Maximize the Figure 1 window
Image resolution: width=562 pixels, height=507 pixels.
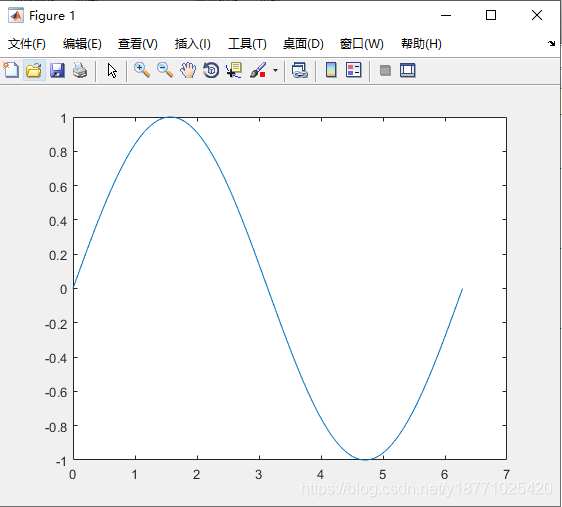pyautogui.click(x=491, y=15)
